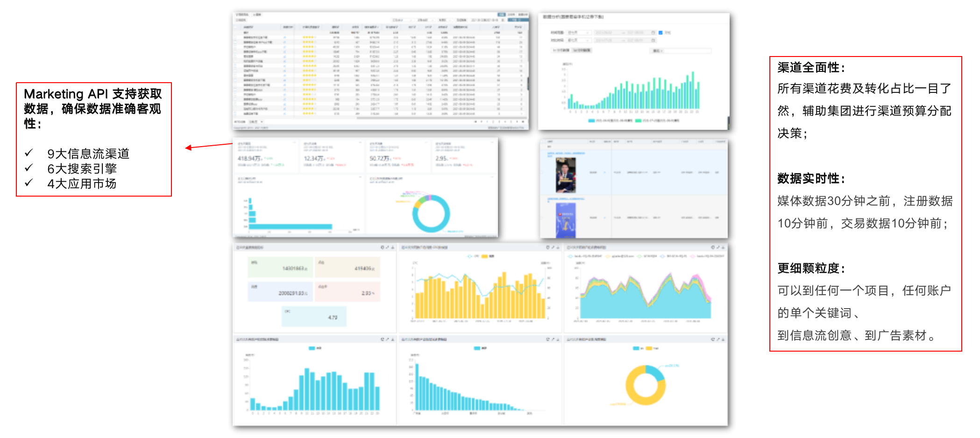Click the blue action button beside the date picker

518,20
